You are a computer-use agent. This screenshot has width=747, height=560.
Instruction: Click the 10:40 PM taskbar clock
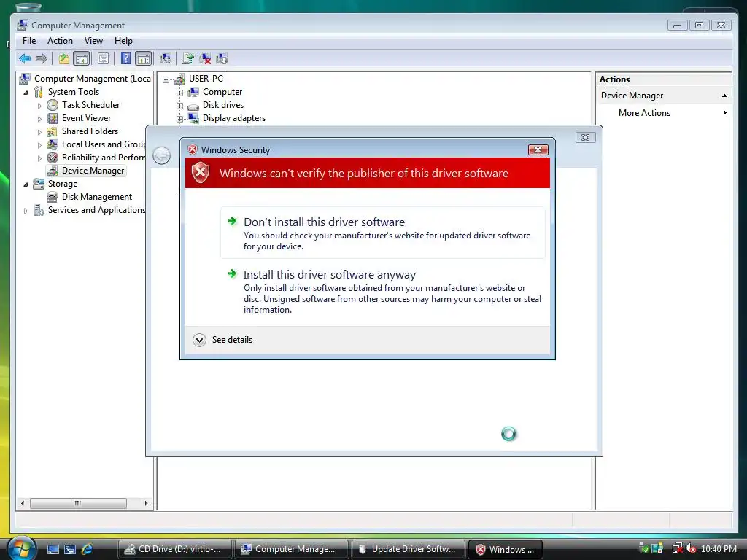click(x=719, y=548)
